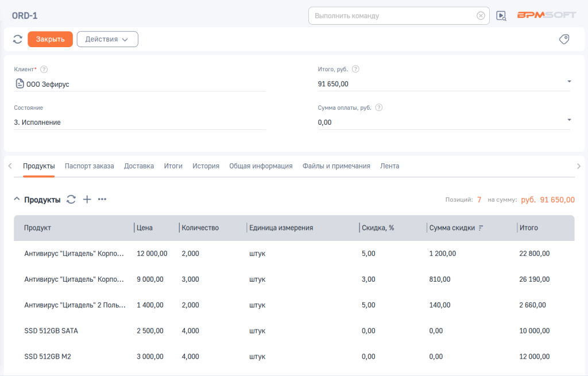Switch to the Лента tab
This screenshot has height=376, width=588.
point(389,166)
